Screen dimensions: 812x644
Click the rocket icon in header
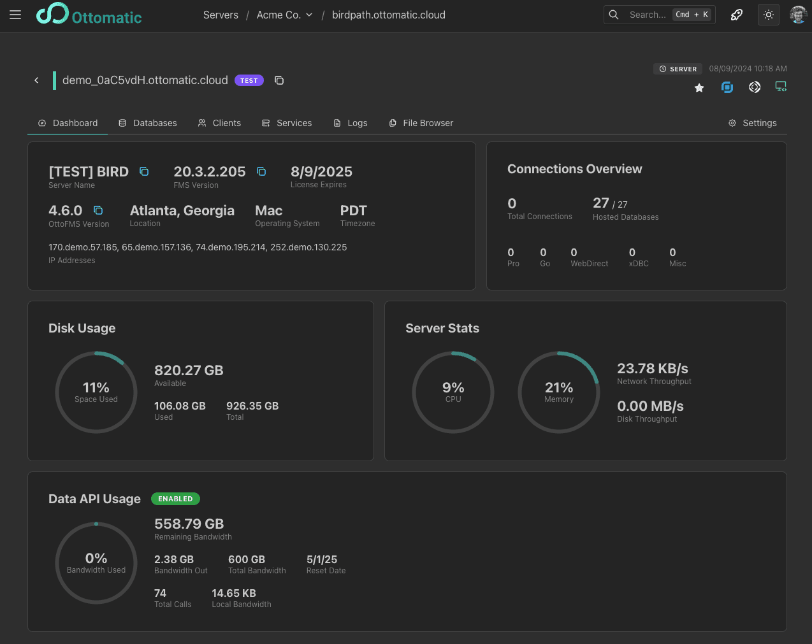tap(737, 15)
